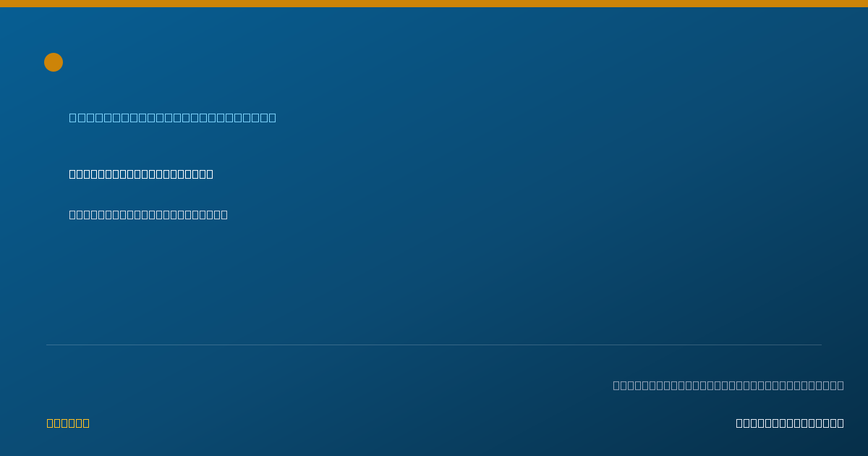Click the thin horizontal divider line
The width and height of the screenshot is (868, 456).
tap(434, 345)
